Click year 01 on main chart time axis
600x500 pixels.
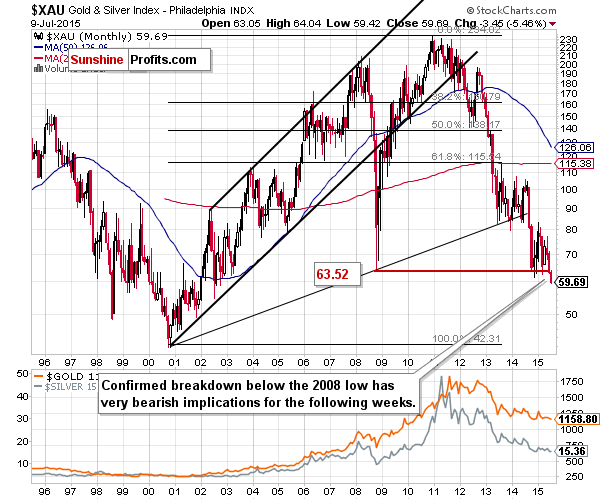(x=174, y=363)
